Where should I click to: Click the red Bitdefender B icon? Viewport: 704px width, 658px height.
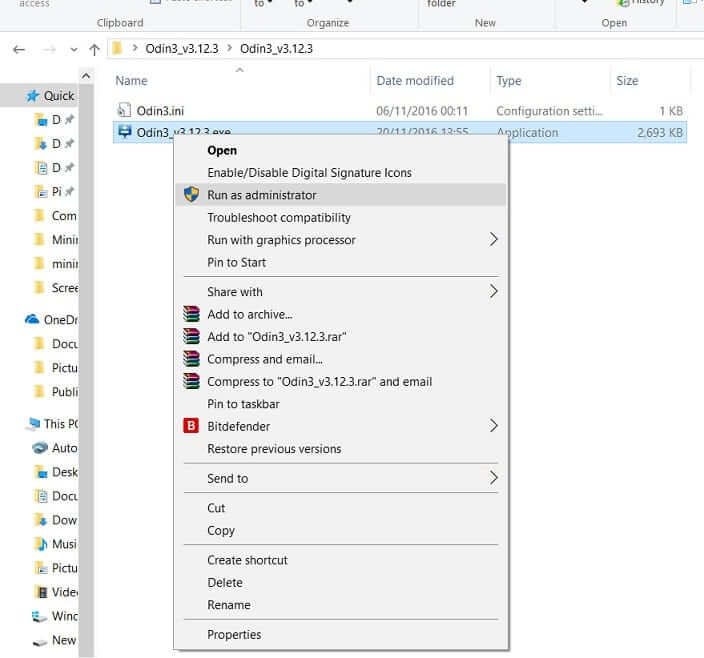click(191, 426)
